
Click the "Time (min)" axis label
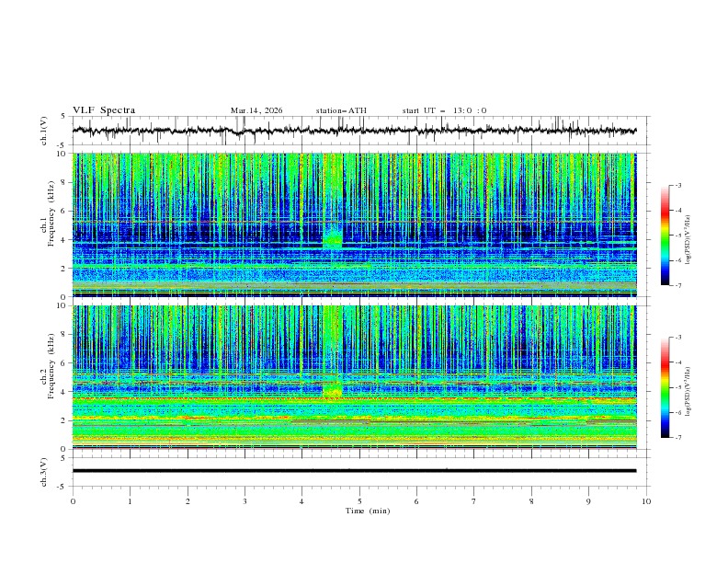[x=368, y=511]
